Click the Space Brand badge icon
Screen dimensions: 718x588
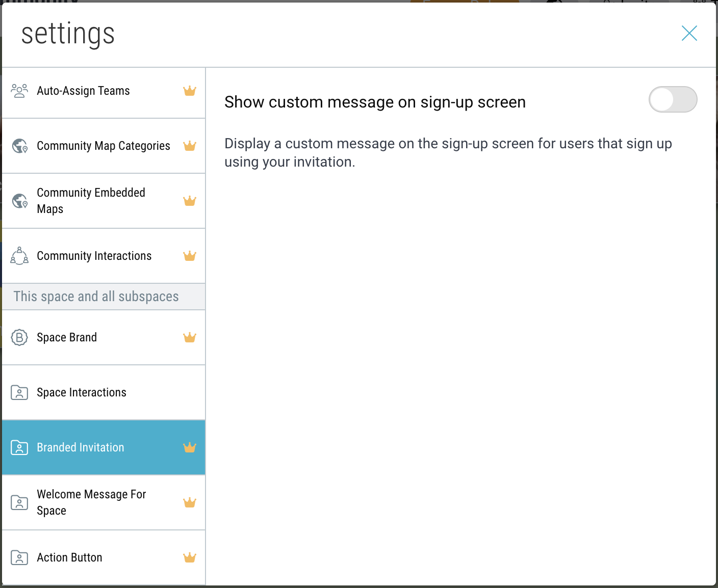click(x=19, y=337)
